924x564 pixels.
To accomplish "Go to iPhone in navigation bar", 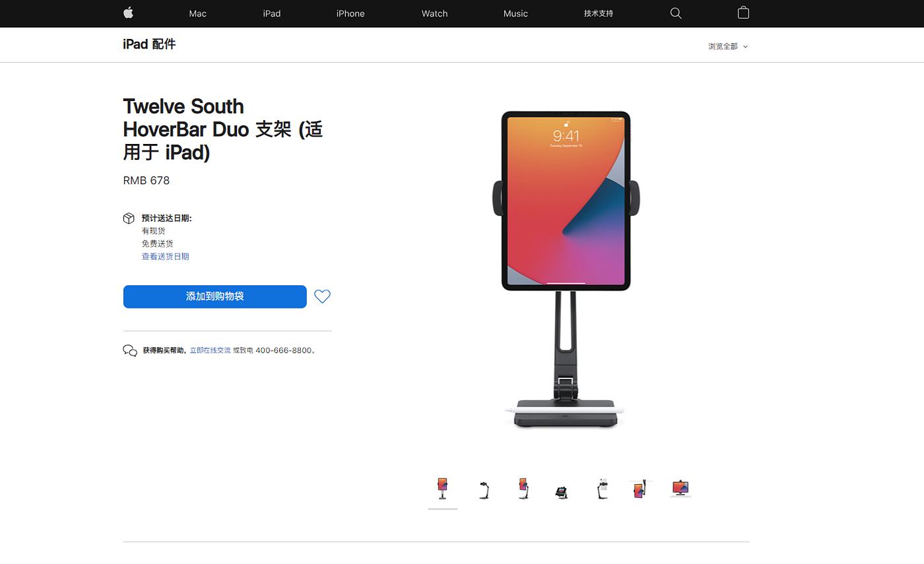I will [x=350, y=13].
